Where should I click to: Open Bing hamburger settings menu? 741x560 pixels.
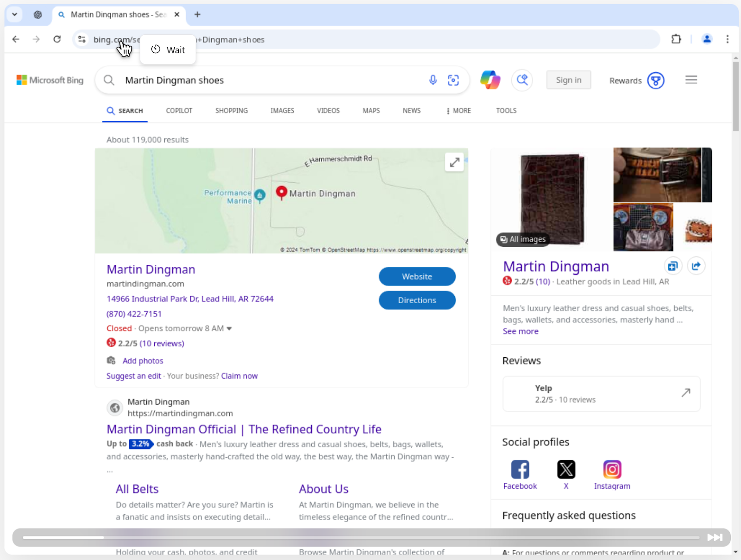pyautogui.click(x=691, y=80)
